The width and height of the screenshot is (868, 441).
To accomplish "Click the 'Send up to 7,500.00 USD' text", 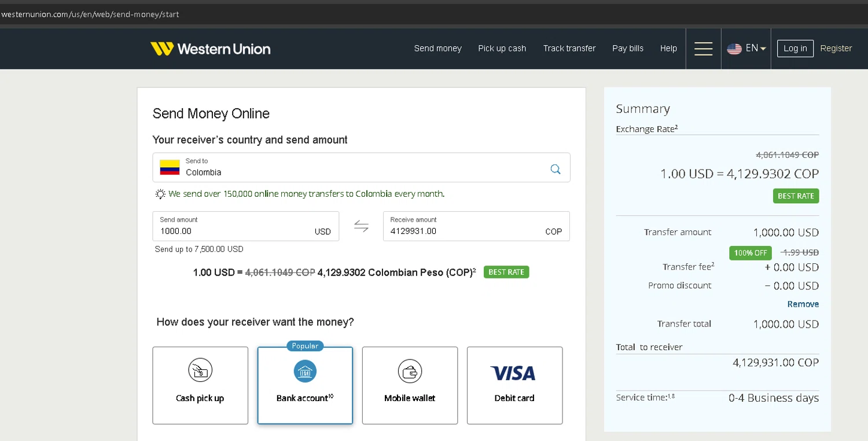I will pyautogui.click(x=199, y=249).
